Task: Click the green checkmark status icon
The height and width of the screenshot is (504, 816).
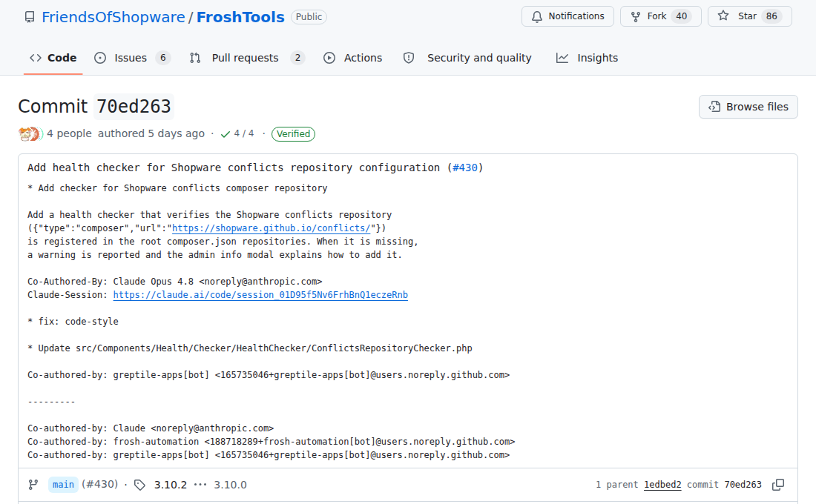Action: point(226,134)
